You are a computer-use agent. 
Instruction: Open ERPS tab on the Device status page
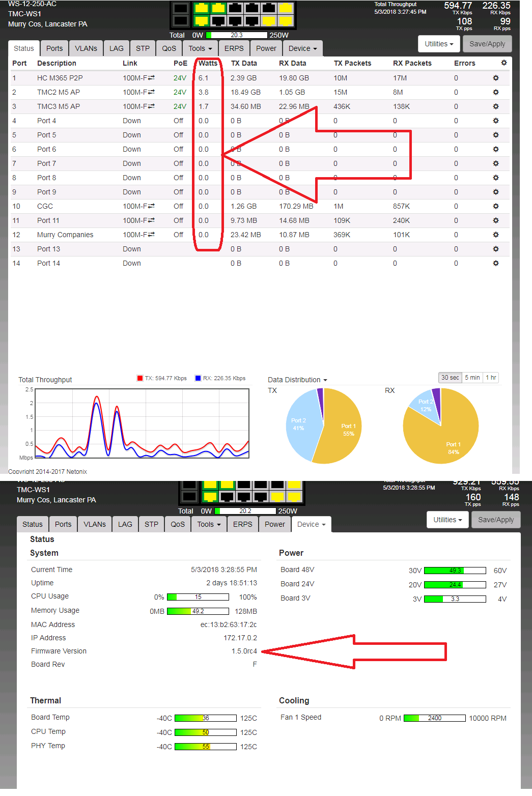pyautogui.click(x=242, y=524)
